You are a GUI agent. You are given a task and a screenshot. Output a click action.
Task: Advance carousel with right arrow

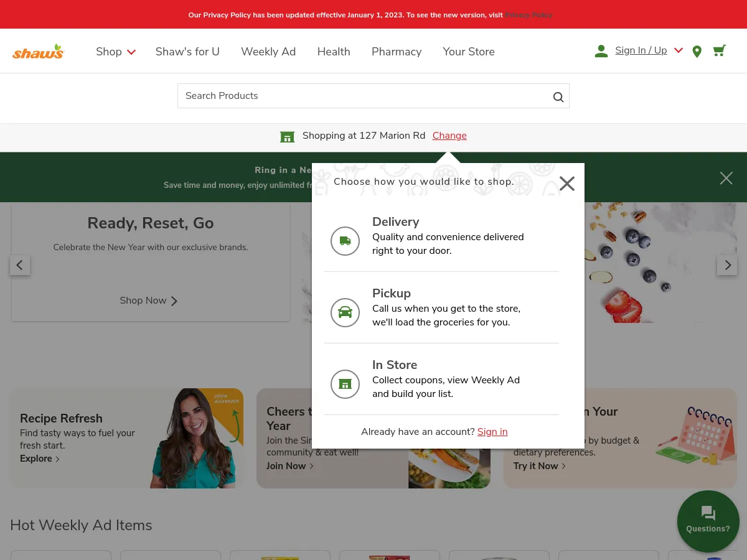click(727, 265)
